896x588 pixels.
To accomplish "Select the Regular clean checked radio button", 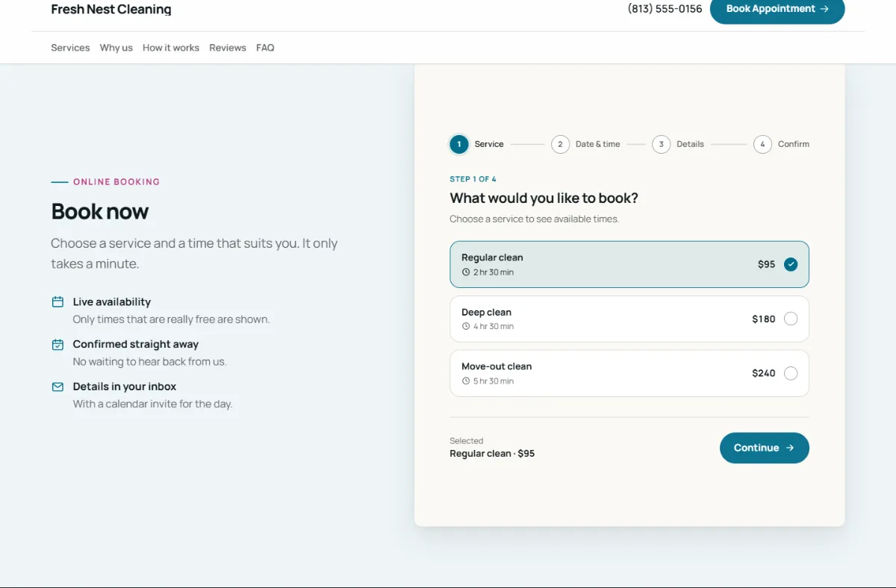I will click(791, 264).
